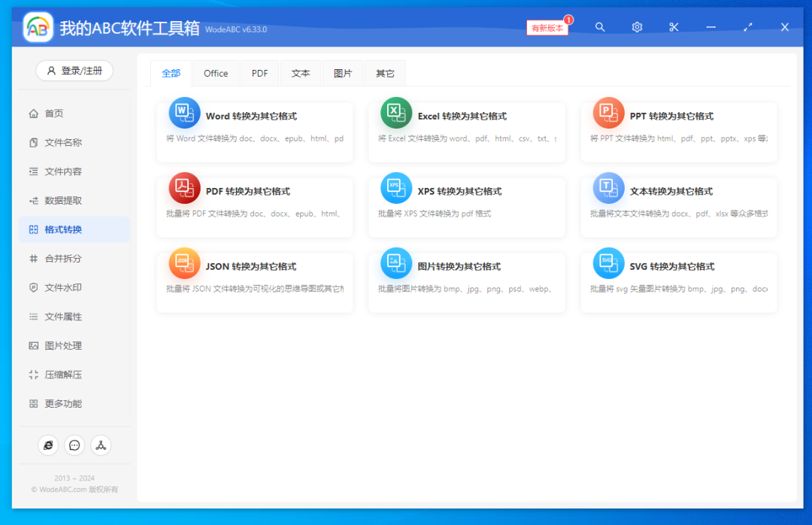Click the PPT conversion orange icon
This screenshot has height=525, width=812.
coord(608,113)
